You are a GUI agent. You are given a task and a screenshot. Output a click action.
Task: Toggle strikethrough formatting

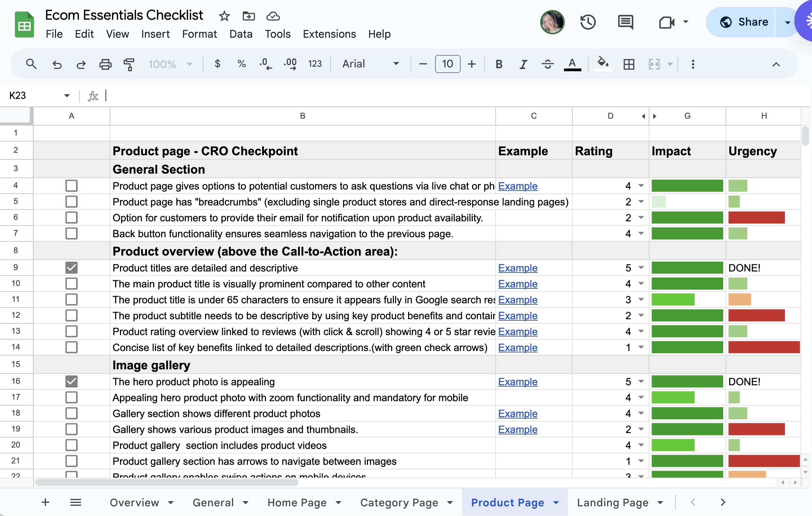(x=547, y=64)
